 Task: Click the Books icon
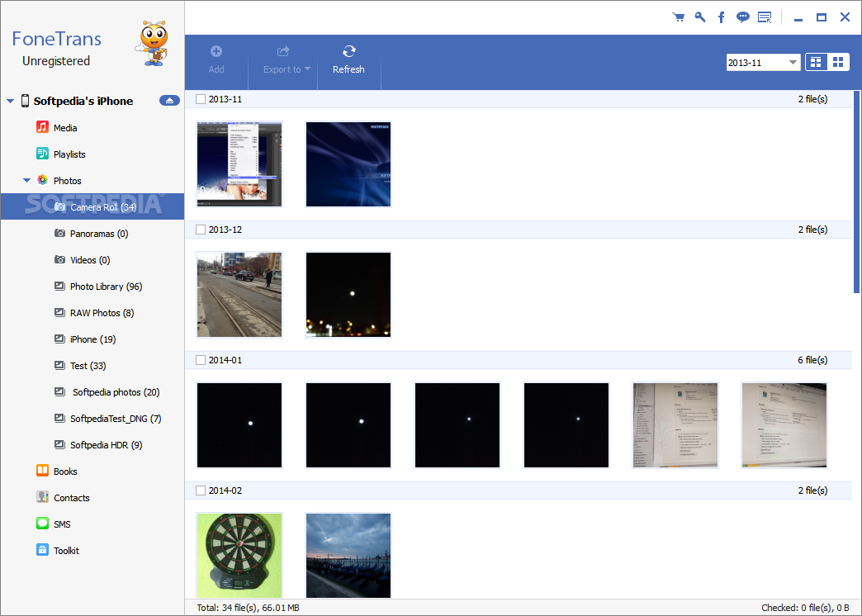pyautogui.click(x=42, y=471)
